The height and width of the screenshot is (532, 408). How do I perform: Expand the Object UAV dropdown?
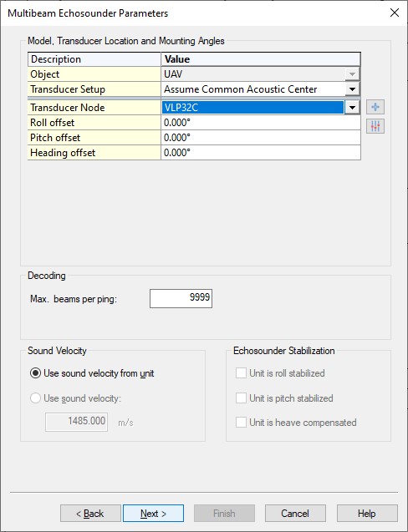coord(352,74)
